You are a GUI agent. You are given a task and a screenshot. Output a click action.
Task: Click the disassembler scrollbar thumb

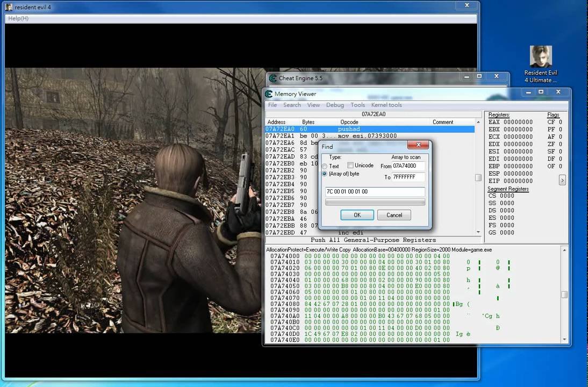pyautogui.click(x=478, y=178)
